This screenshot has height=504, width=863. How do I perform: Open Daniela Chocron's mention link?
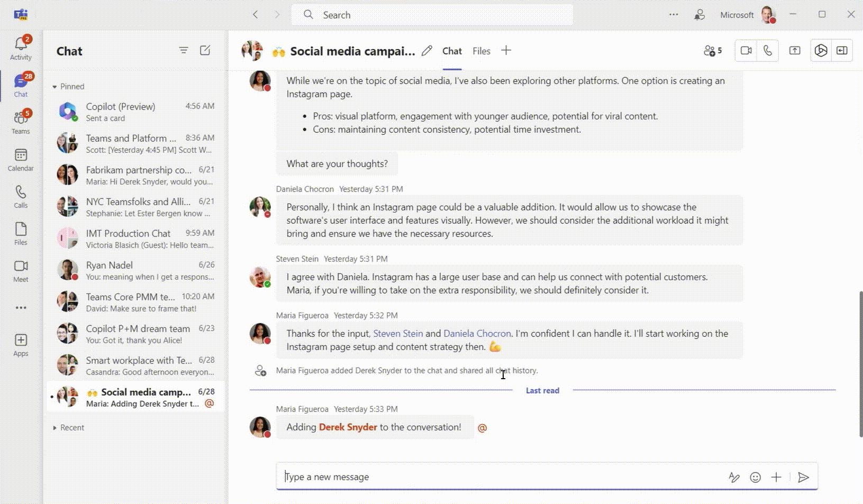(477, 333)
